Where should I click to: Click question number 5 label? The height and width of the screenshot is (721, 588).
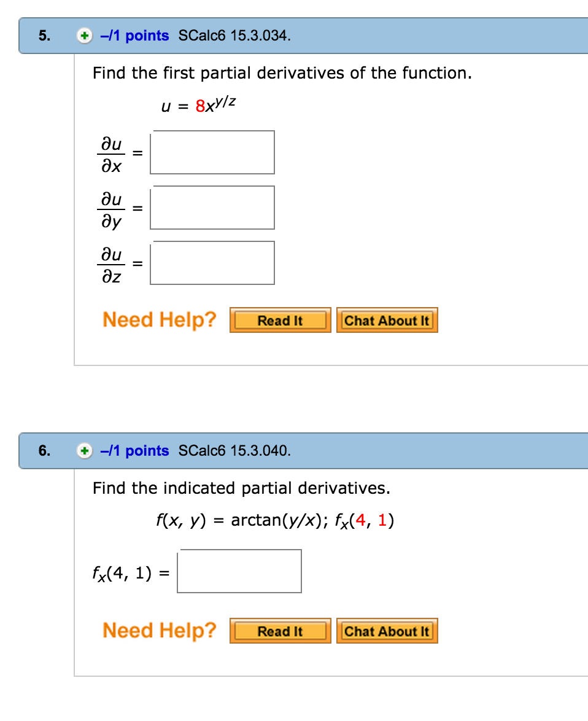point(44,36)
